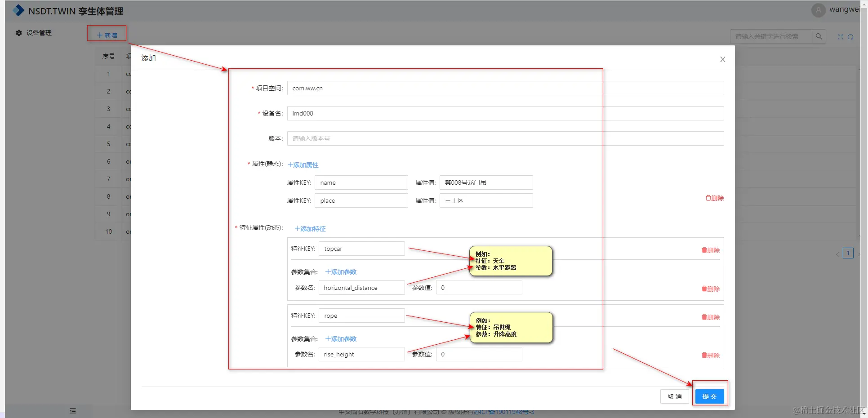This screenshot has width=868, height=418.
Task: Click the 项目空间 input field
Action: coord(506,88)
